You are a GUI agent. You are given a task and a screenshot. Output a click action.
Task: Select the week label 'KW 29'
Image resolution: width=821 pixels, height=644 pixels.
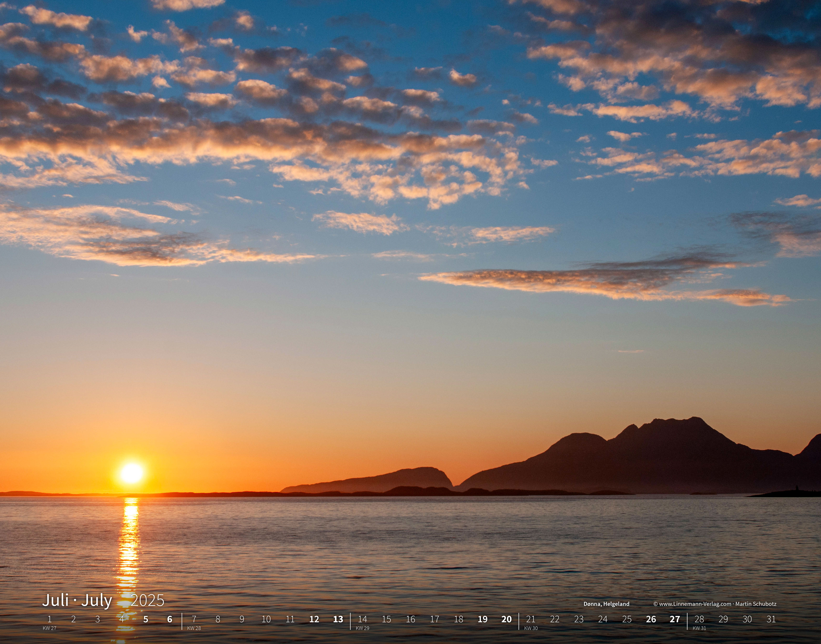coord(362,628)
